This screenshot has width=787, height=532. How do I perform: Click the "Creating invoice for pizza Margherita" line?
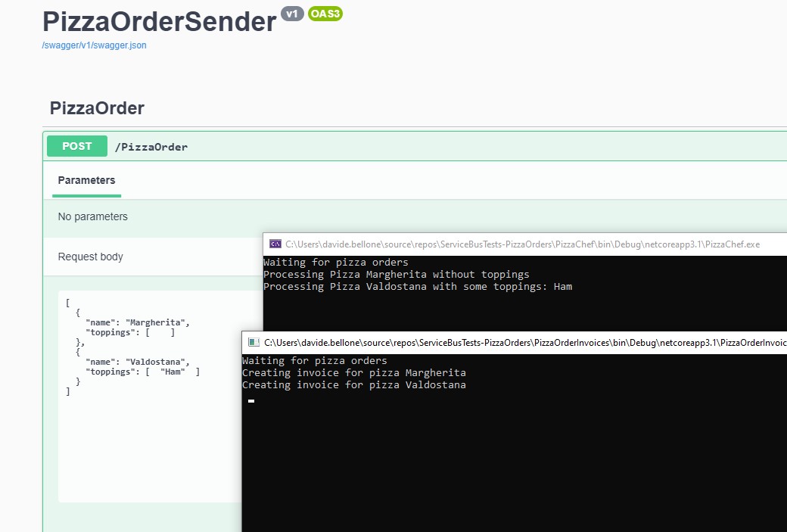click(353, 373)
